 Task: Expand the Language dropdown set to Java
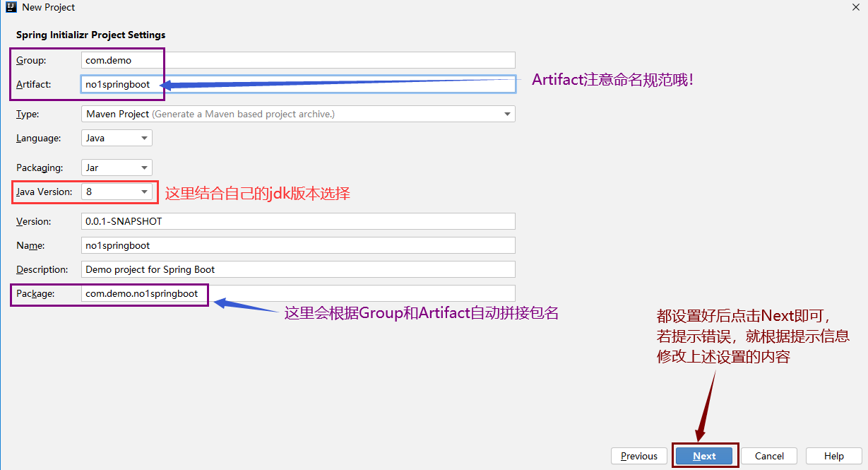pos(117,138)
